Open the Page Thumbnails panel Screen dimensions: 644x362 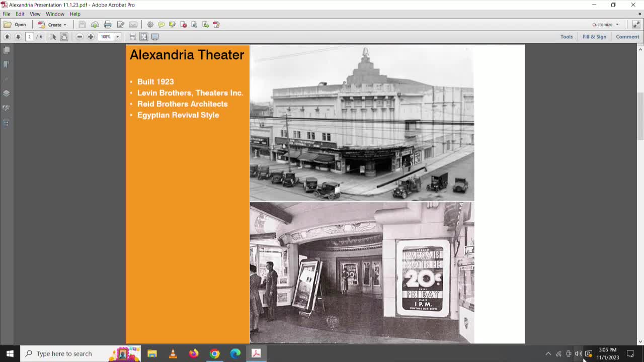click(x=7, y=50)
